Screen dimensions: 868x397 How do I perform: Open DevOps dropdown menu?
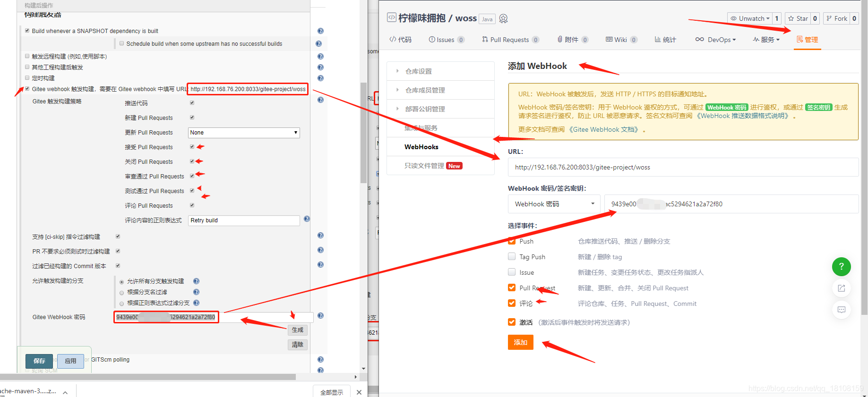pos(715,40)
